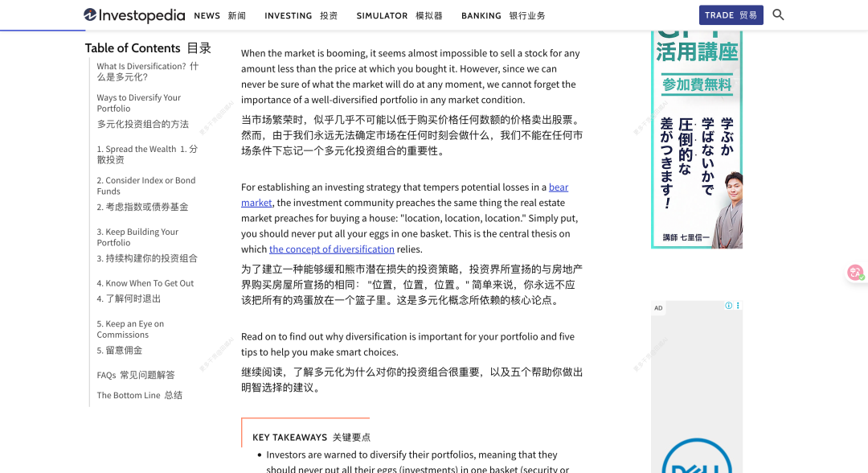This screenshot has height=473, width=868.
Task: Jump to the FAQs section
Action: coord(136,375)
